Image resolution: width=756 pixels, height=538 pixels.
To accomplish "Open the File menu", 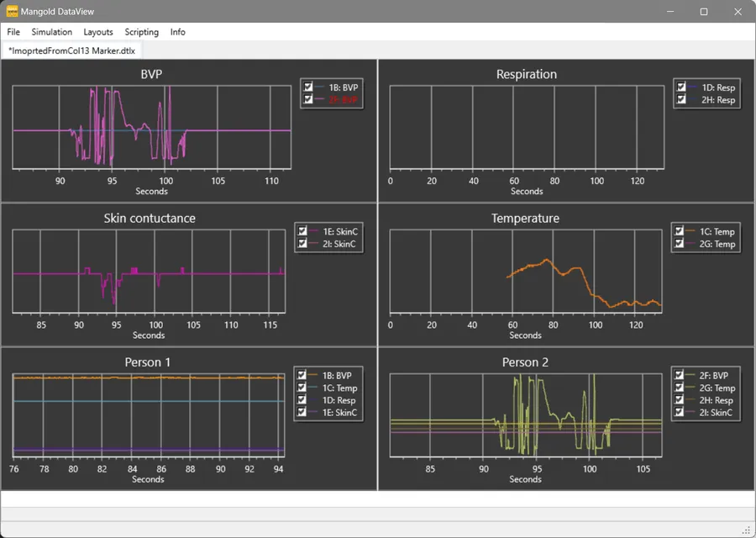I will click(x=13, y=32).
